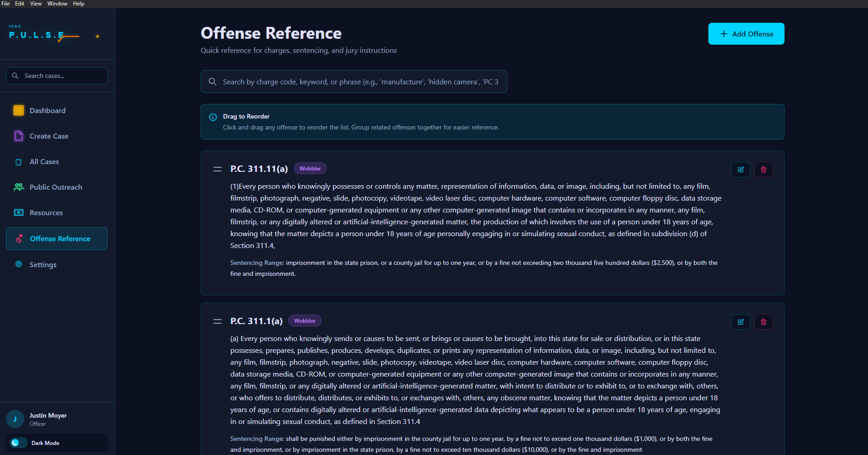Open the File menu
Screen dimensions: 868x455
coord(5,4)
